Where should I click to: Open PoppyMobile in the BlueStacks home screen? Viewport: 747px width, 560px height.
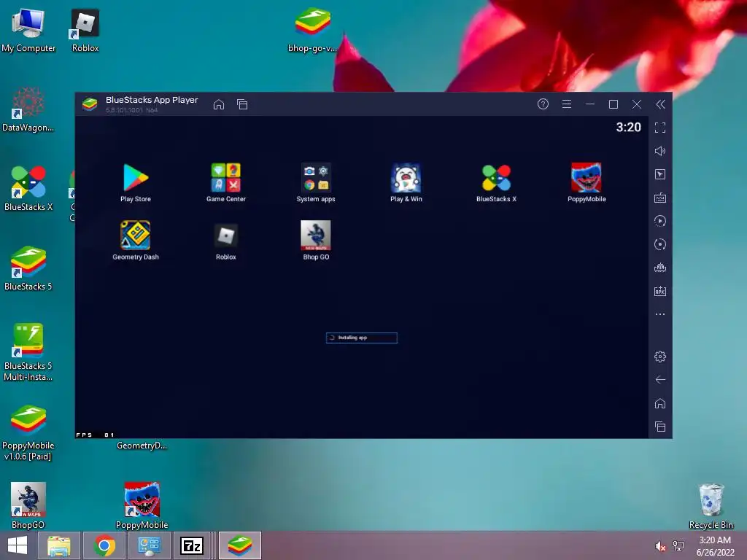(587, 182)
